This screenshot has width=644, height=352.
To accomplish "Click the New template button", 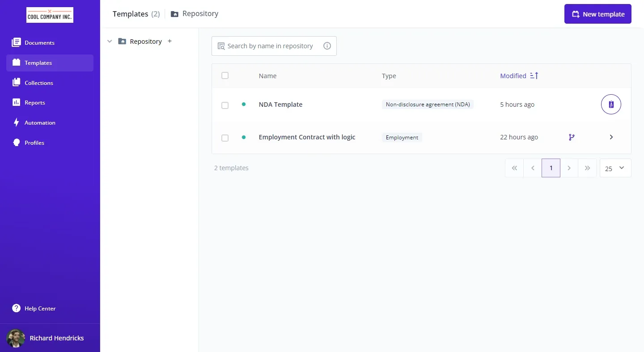I will tap(597, 14).
